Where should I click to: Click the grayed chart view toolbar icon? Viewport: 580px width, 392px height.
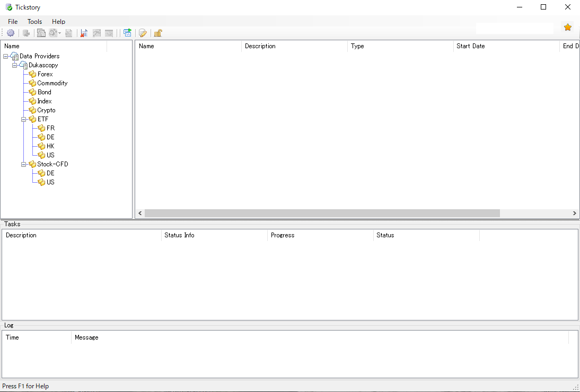[x=96, y=33]
